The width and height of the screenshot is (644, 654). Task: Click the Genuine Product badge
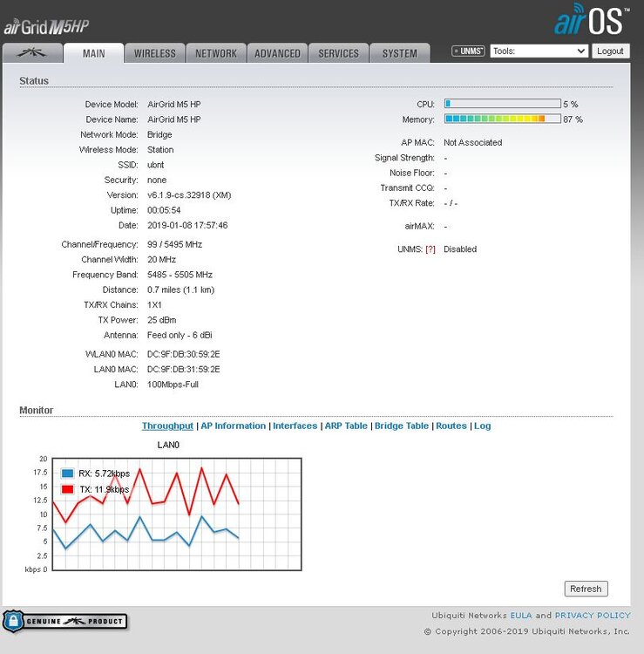click(65, 622)
